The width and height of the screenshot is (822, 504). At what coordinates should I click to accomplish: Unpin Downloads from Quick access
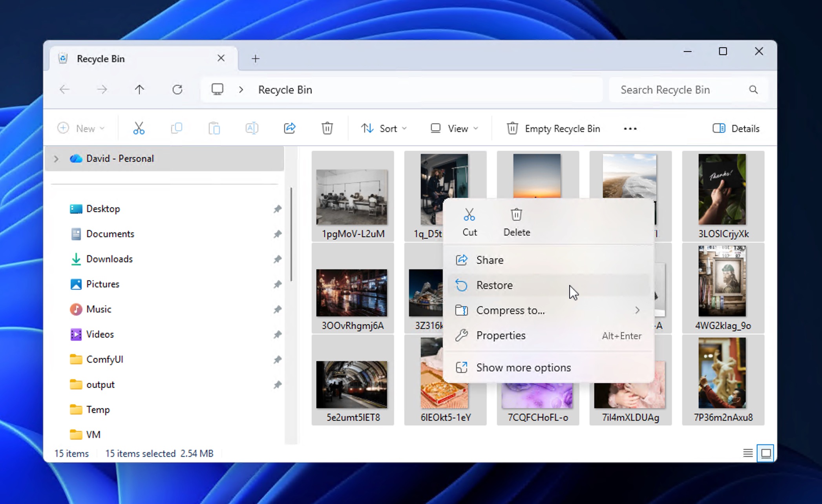pyautogui.click(x=277, y=259)
